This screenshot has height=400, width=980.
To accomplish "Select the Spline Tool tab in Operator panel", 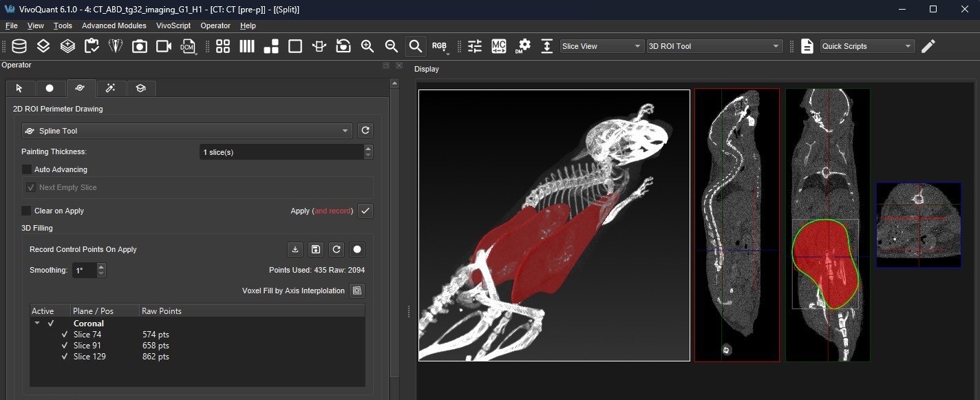I will (x=81, y=88).
